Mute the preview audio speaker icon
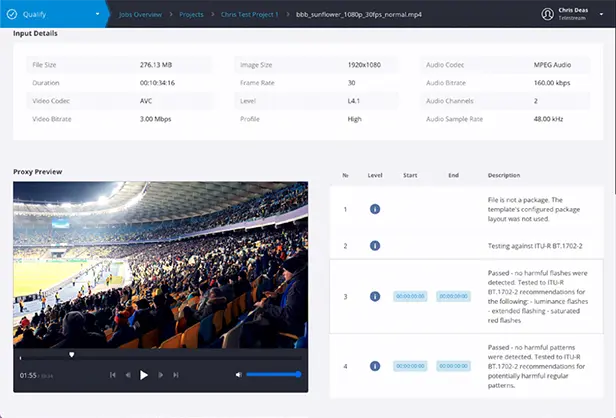This screenshot has width=616, height=418. coord(238,375)
